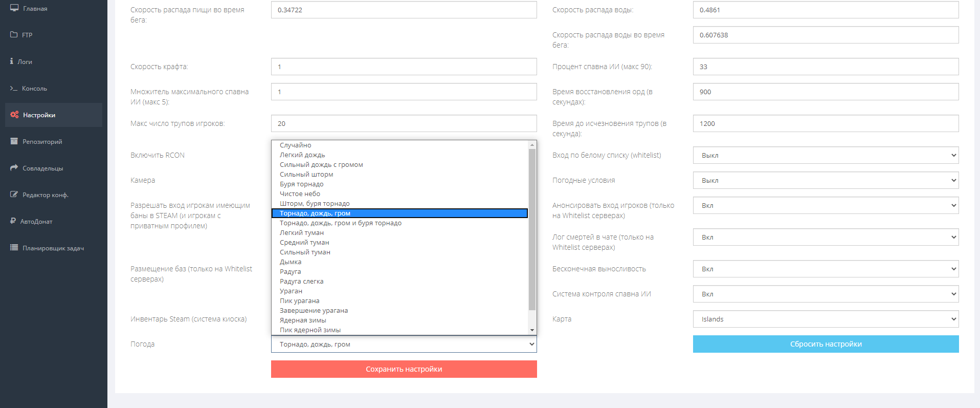This screenshot has height=408, width=980.
Task: Click the Консоль terminal icon
Action: tap(14, 89)
